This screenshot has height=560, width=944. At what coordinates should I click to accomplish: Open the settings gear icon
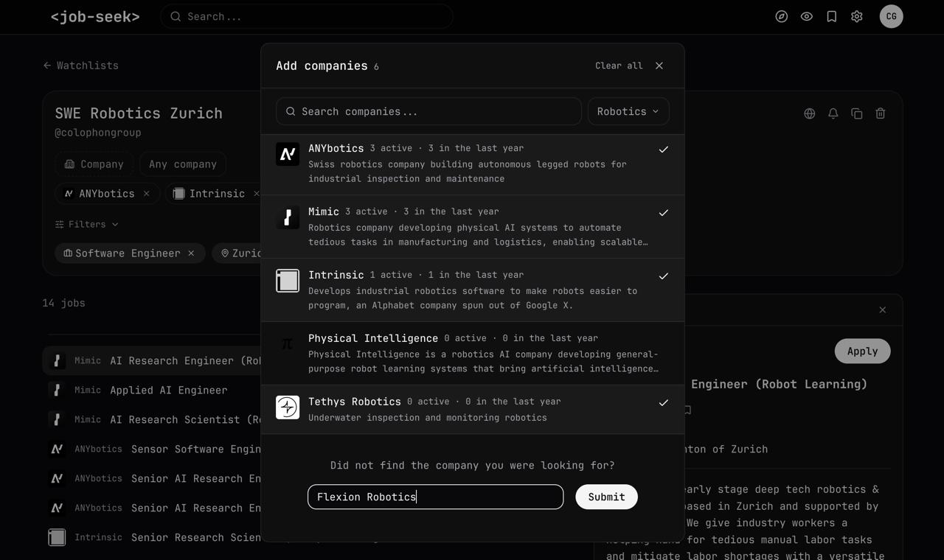click(x=857, y=16)
